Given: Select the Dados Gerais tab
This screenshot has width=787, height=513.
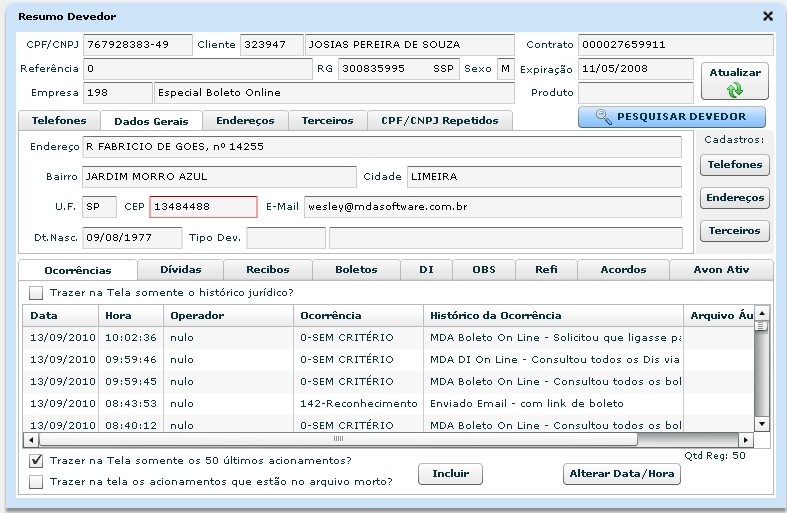Looking at the screenshot, I should click(151, 121).
